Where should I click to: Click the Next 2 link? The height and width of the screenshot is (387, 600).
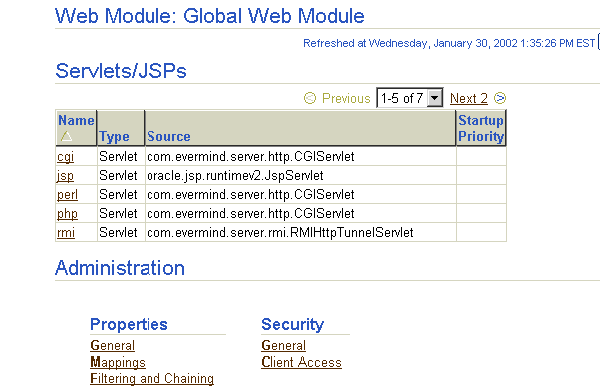tap(469, 99)
